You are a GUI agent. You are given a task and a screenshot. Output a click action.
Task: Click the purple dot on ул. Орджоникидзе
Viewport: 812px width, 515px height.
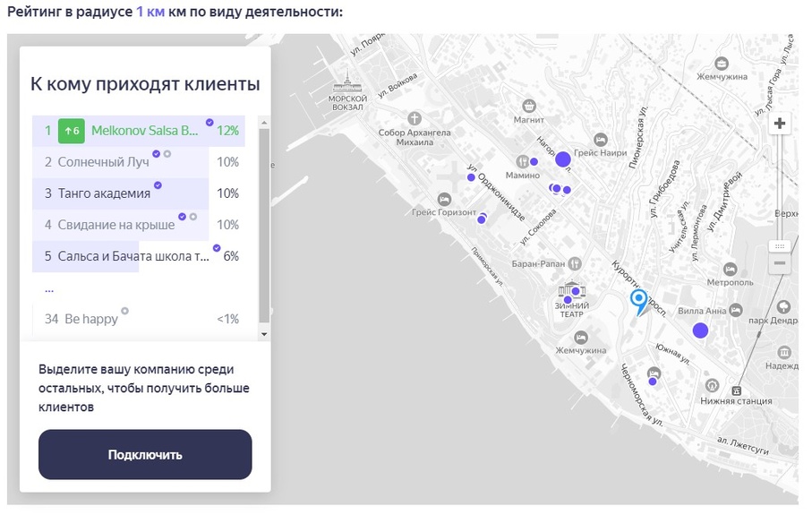(x=471, y=177)
